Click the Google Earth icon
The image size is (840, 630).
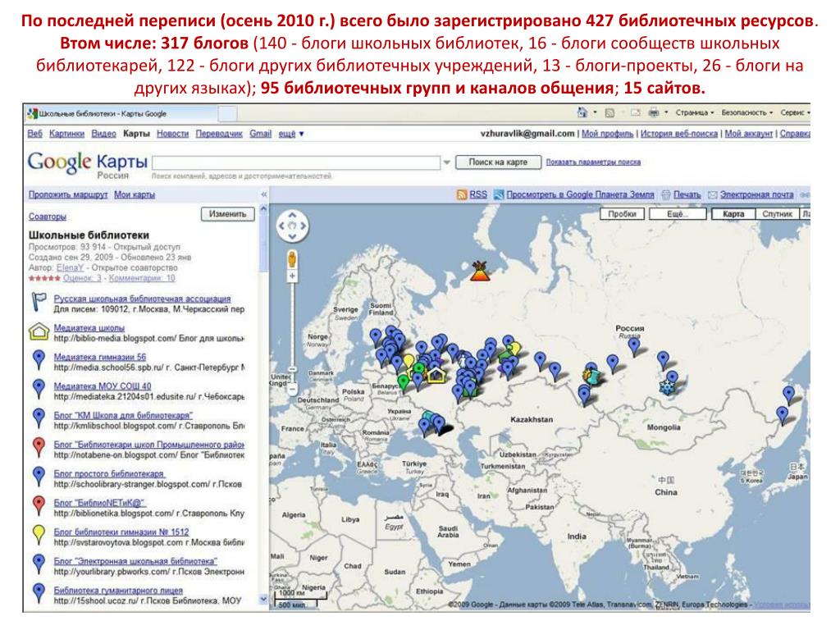pyautogui.click(x=499, y=195)
